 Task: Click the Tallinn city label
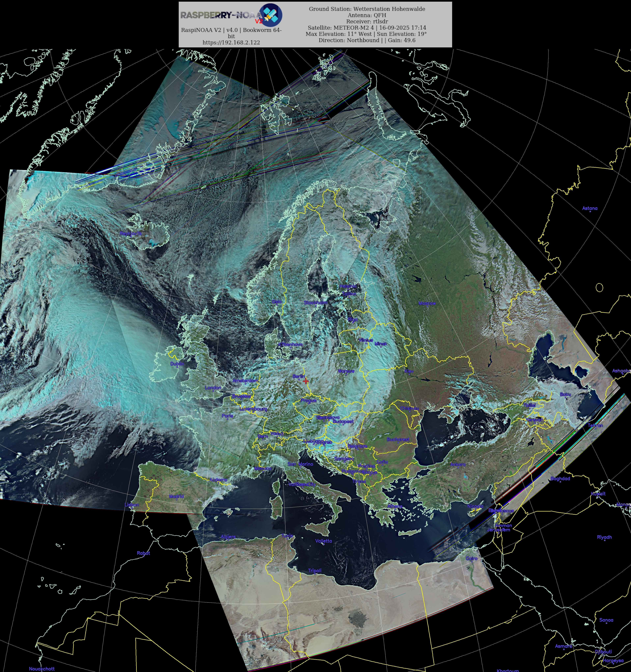click(x=349, y=294)
